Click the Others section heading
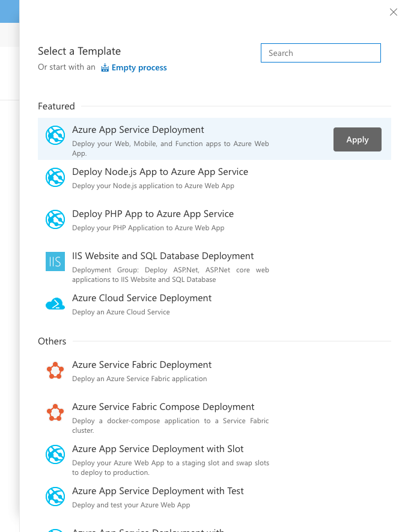Screen dimensions: 408x532 (x=52, y=341)
